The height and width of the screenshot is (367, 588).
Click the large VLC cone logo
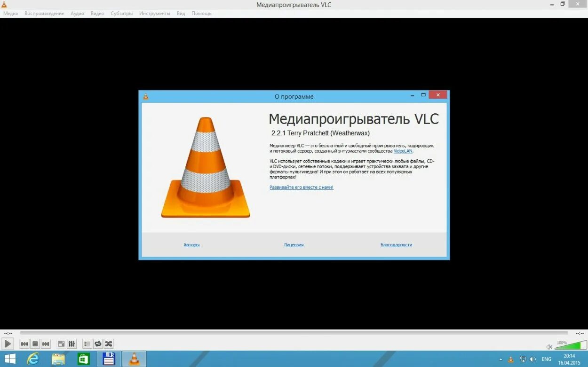tap(206, 168)
